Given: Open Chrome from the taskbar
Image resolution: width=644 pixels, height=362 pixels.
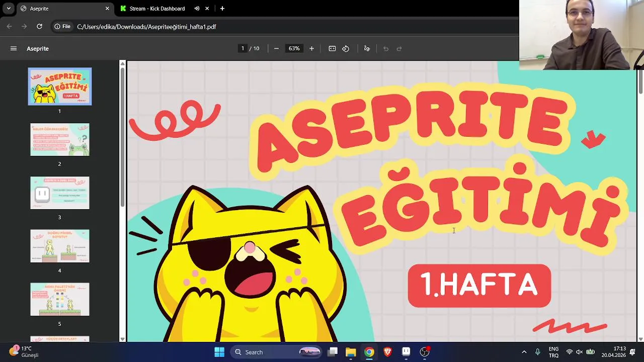Looking at the screenshot, I should pyautogui.click(x=369, y=352).
